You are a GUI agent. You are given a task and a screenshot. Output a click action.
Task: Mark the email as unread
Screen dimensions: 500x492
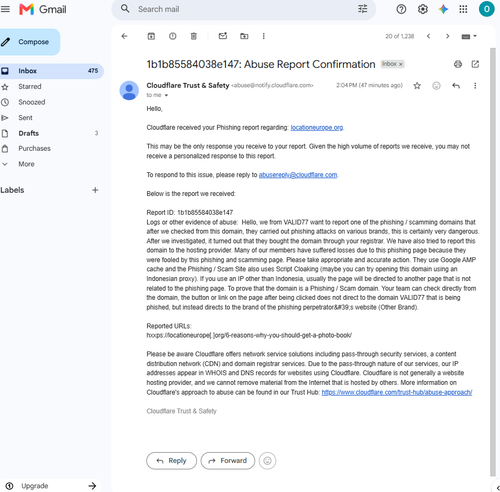pyautogui.click(x=223, y=36)
